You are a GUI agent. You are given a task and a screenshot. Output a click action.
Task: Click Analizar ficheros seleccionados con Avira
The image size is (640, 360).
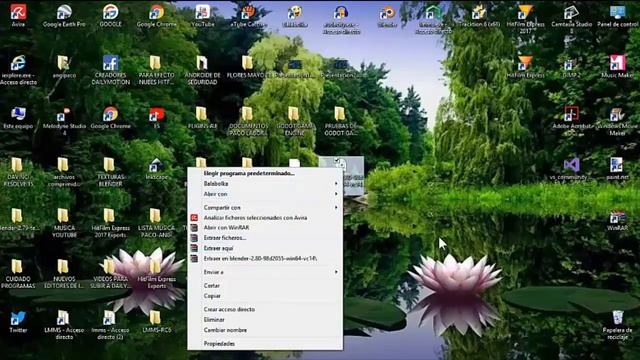pos(265,218)
